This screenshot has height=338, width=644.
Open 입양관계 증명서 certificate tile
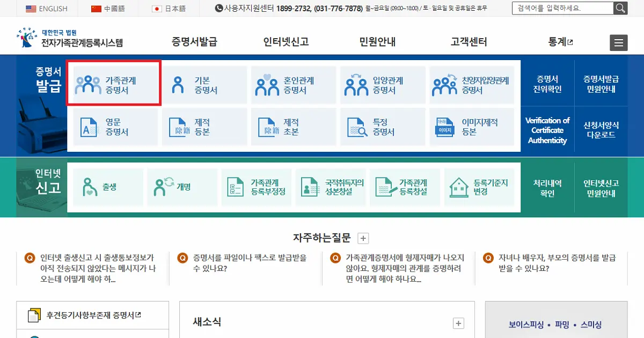click(383, 85)
